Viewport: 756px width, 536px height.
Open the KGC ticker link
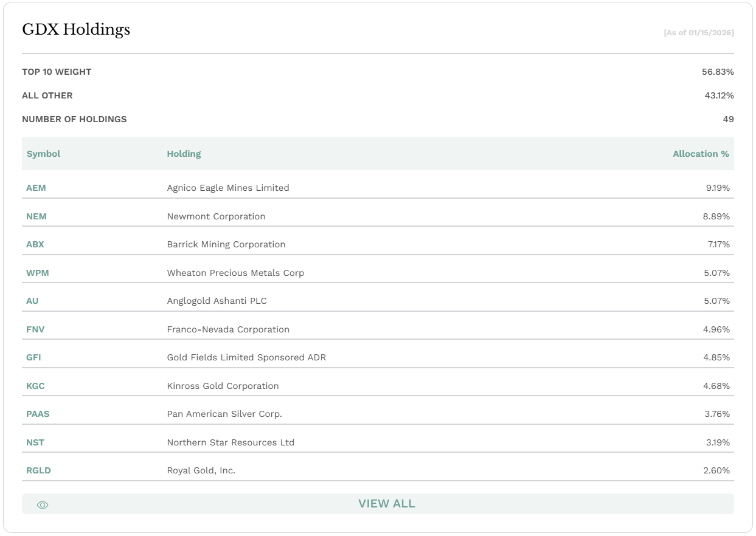point(35,386)
